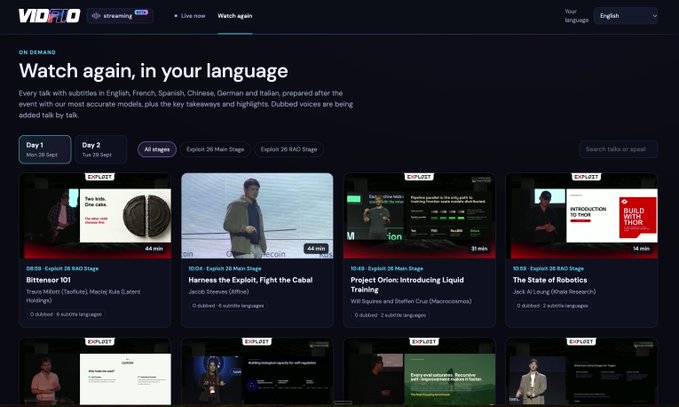This screenshot has height=407, width=679.
Task: Open Harness the Exploit video thumbnail
Action: click(257, 216)
